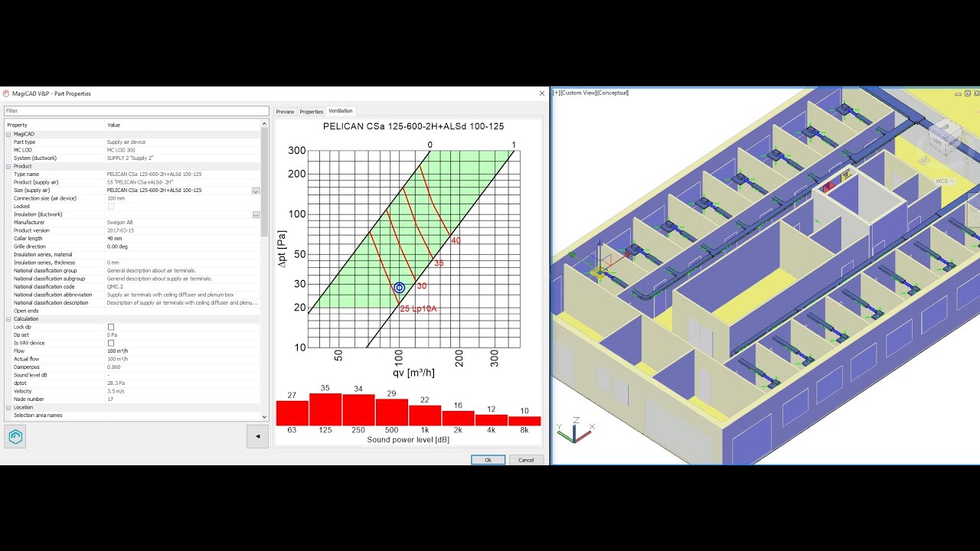Click the Flow value '100 m³/h'
Screen dimensions: 980x551
pyautogui.click(x=117, y=351)
